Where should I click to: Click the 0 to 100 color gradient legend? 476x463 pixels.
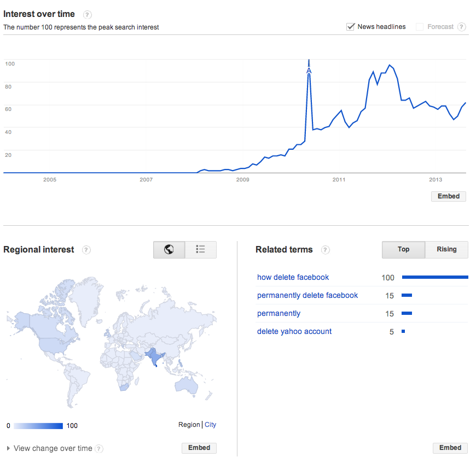(38, 426)
